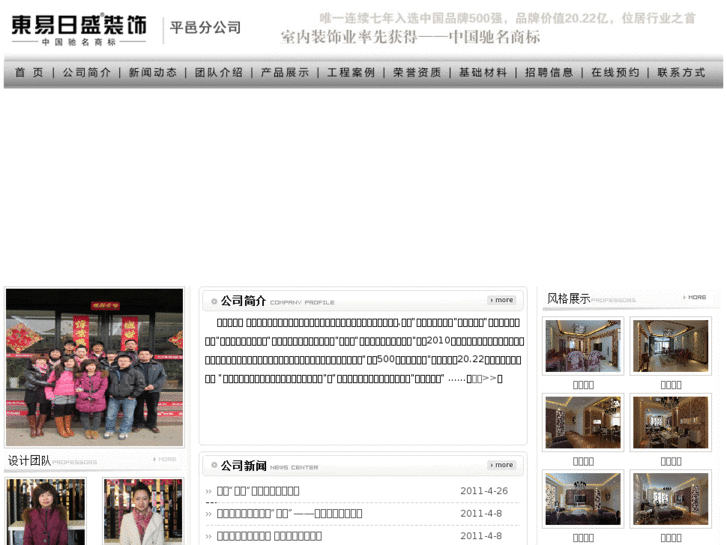
Task: Click the read-more link ending the company profile text
Action: pyautogui.click(x=485, y=378)
